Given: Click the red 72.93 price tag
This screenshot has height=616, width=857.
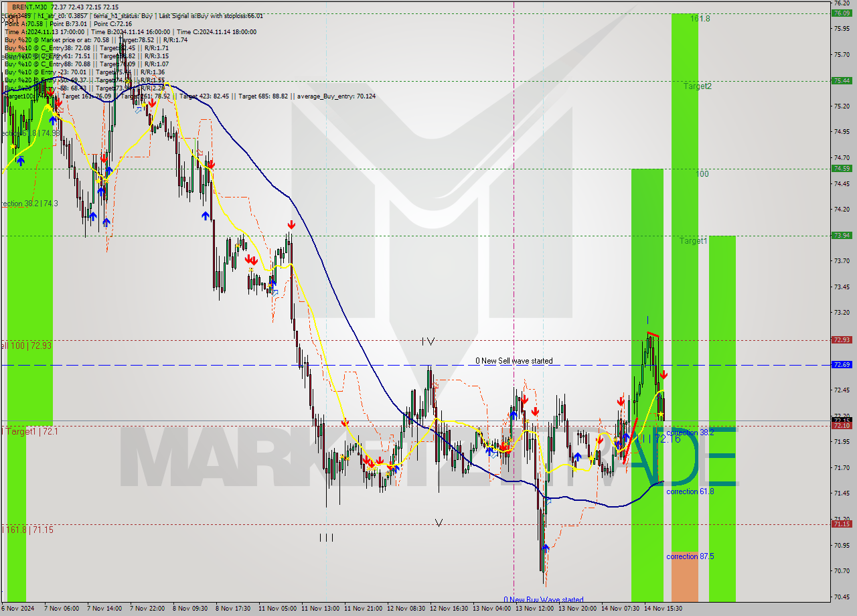Looking at the screenshot, I should click(x=841, y=340).
